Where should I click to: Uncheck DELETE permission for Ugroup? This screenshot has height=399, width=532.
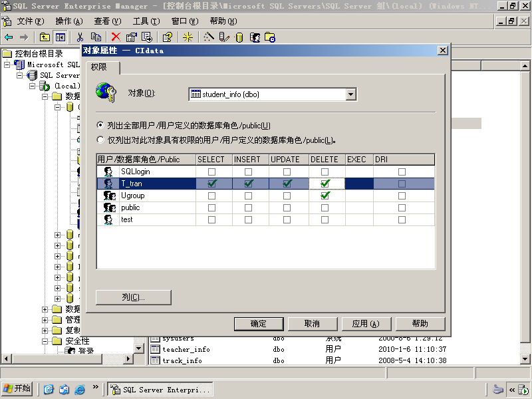[x=325, y=196]
